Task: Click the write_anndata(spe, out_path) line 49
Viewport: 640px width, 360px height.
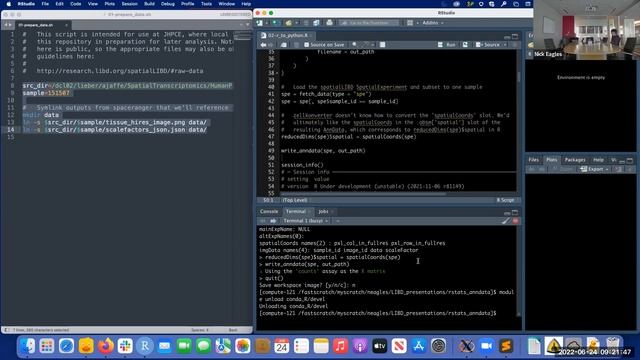Action: point(323,151)
